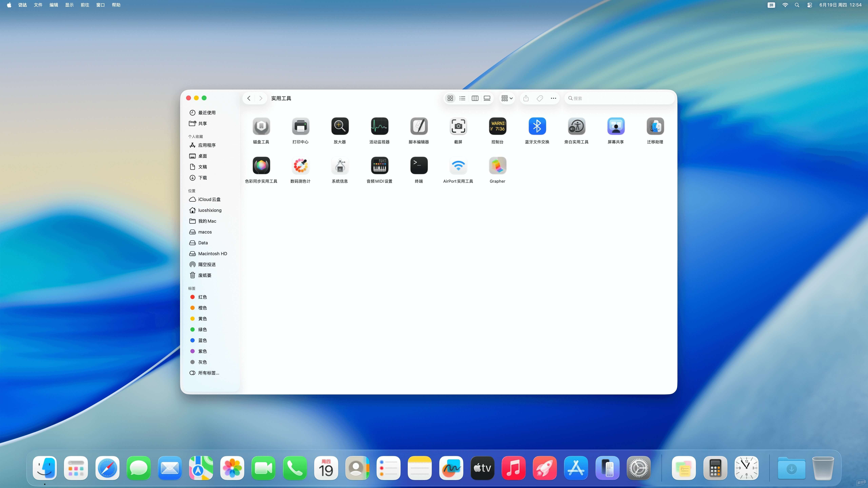Screen dimensions: 868x488
Task: Open the 显示 menu in menu bar
Action: pyautogui.click(x=69, y=5)
